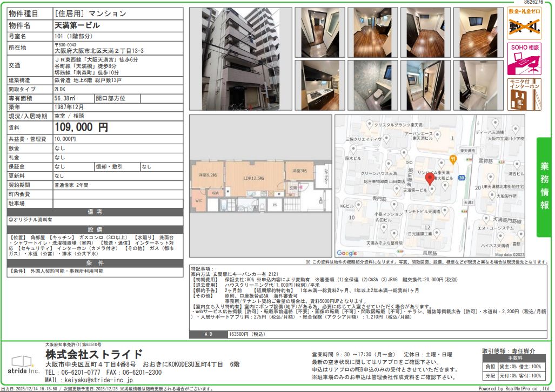Click the 設備 section header
555x392 pixels.
coord(96,229)
